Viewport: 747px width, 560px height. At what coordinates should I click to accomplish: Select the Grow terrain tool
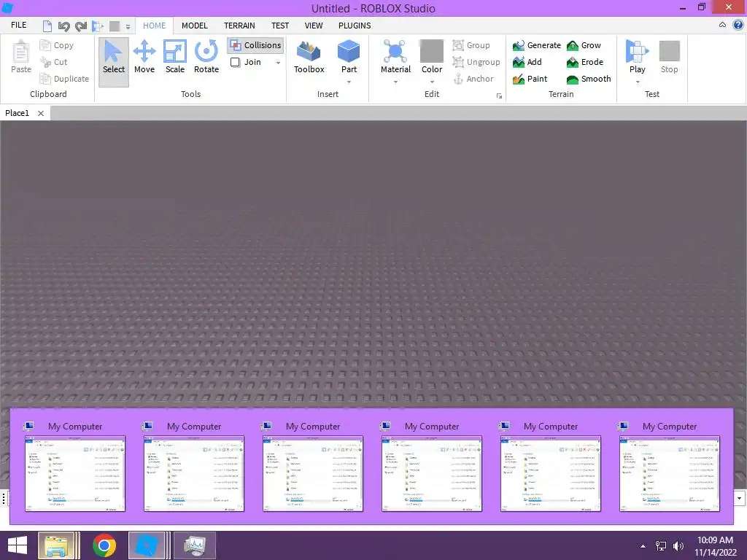(x=584, y=45)
